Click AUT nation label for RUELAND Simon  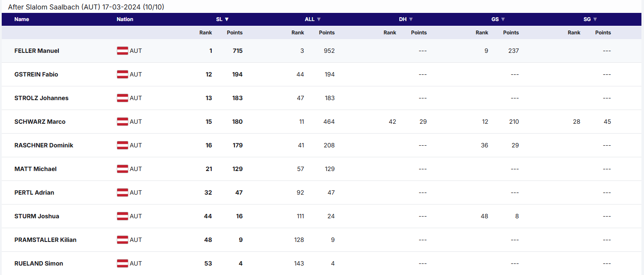point(136,263)
